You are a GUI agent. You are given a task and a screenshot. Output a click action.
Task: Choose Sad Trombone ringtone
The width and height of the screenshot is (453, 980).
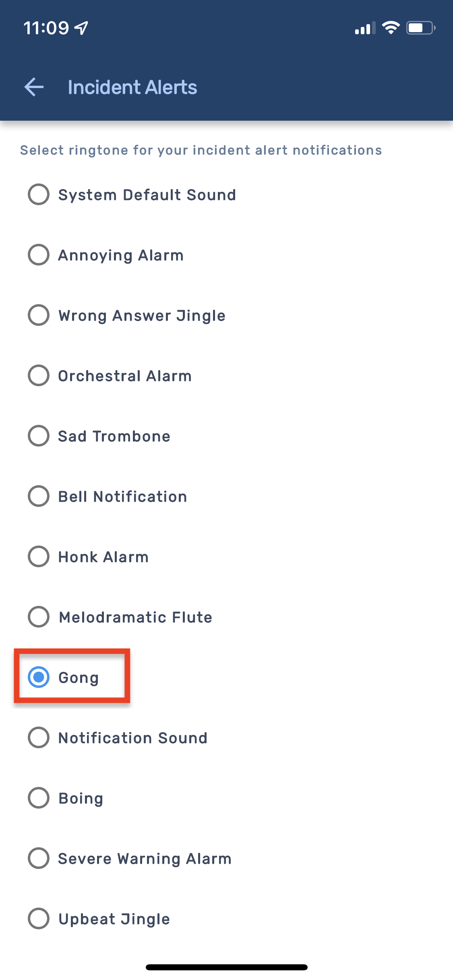[x=39, y=436]
